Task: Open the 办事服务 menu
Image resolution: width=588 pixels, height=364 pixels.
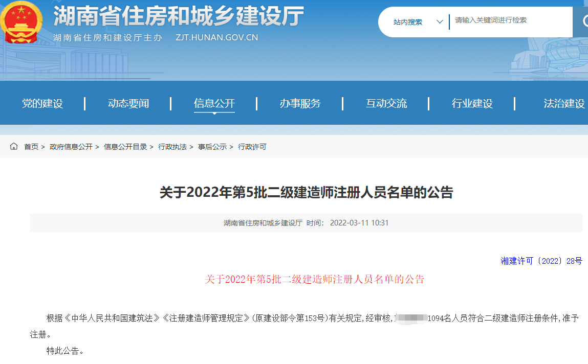Action: [x=301, y=103]
